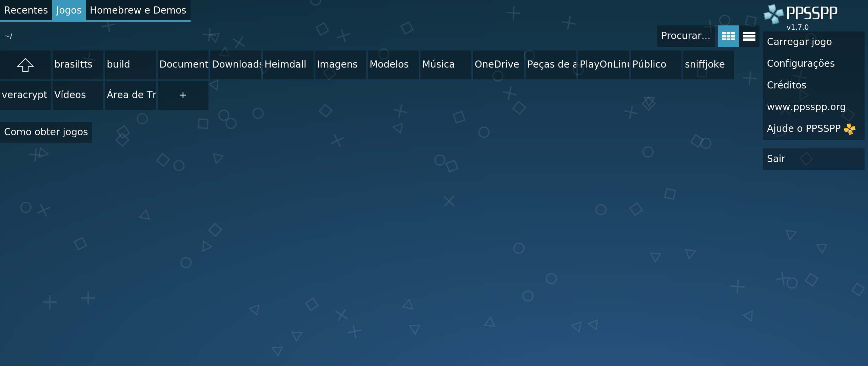The image size is (868, 366).
Task: Open the Público folder
Action: coord(656,65)
